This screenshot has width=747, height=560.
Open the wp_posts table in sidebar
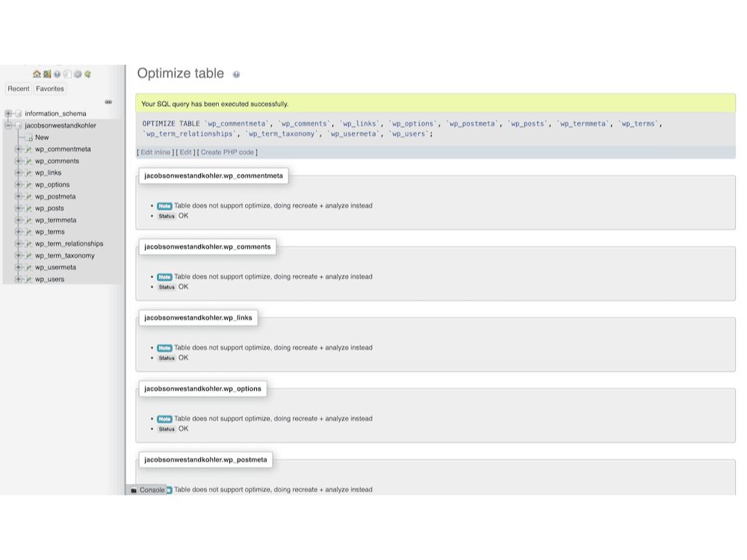pos(49,208)
